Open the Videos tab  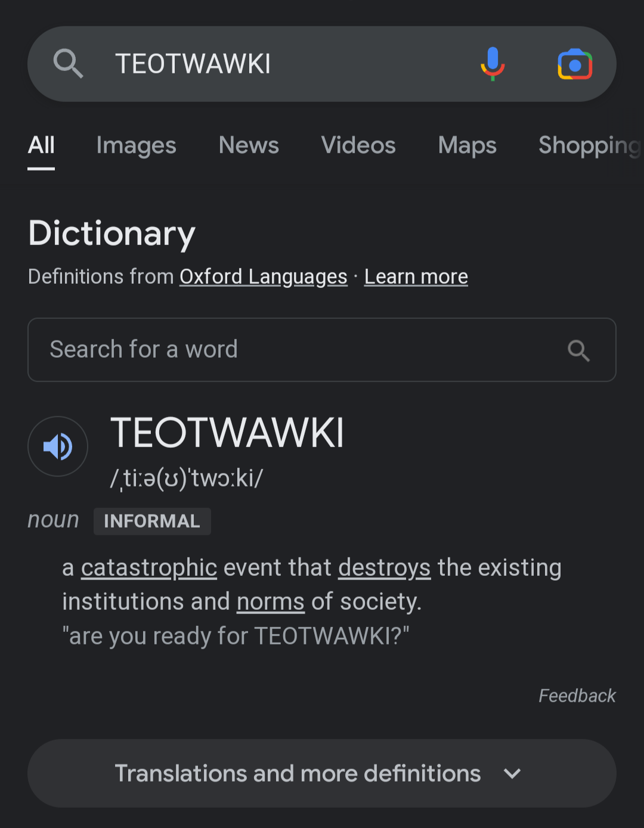point(358,145)
